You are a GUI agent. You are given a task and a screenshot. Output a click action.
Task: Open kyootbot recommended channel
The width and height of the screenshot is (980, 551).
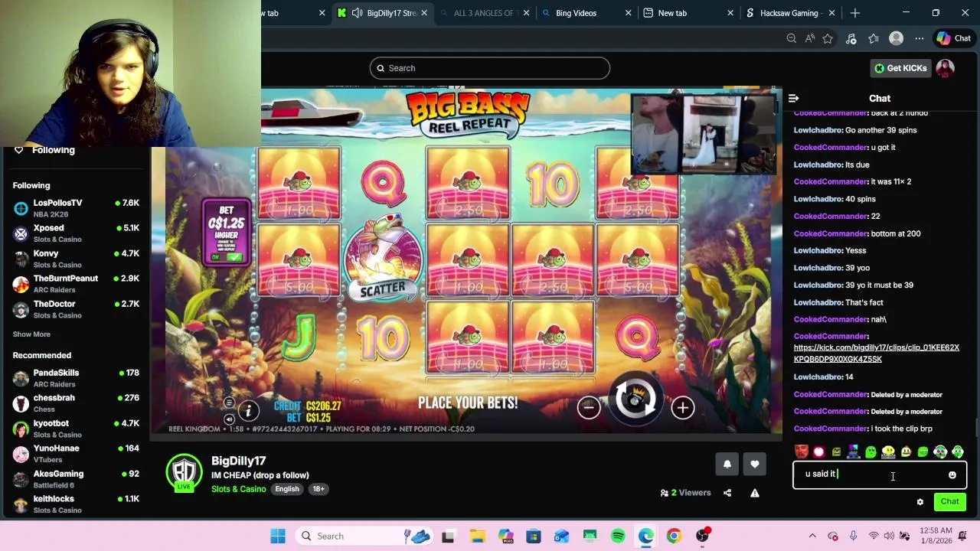pyautogui.click(x=76, y=429)
